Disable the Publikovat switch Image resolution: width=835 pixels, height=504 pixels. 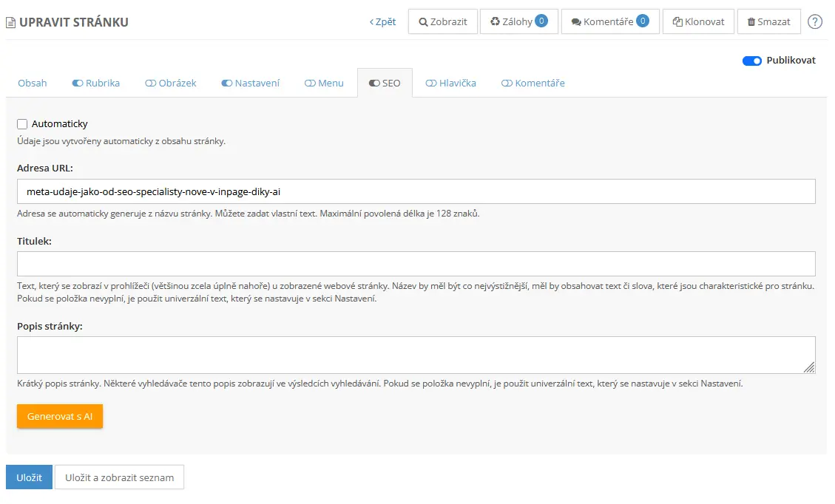(x=752, y=61)
